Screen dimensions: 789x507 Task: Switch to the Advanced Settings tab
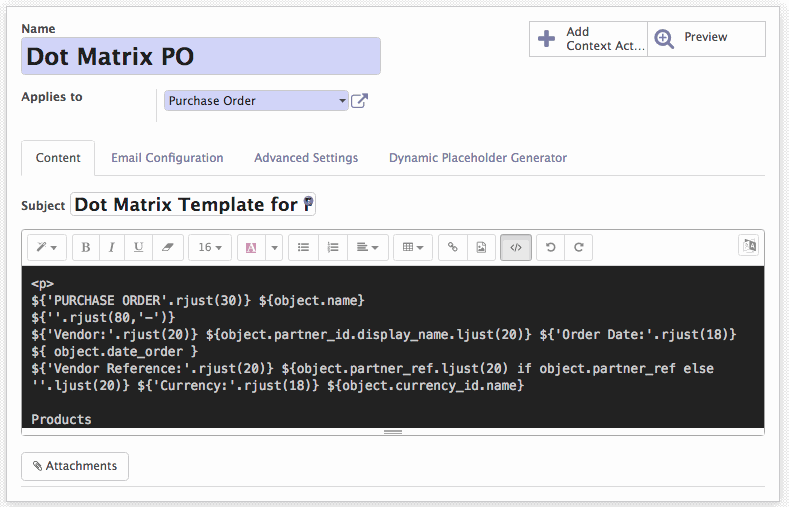306,158
